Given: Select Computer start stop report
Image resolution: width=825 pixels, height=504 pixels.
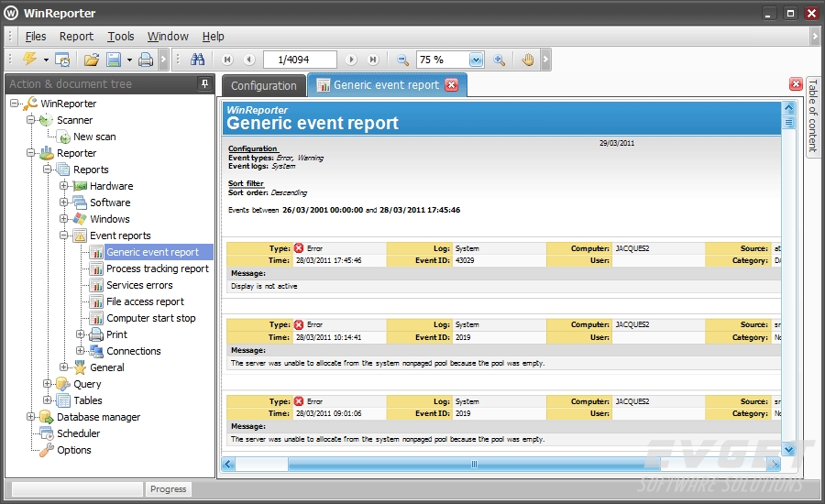Looking at the screenshot, I should pos(151,318).
